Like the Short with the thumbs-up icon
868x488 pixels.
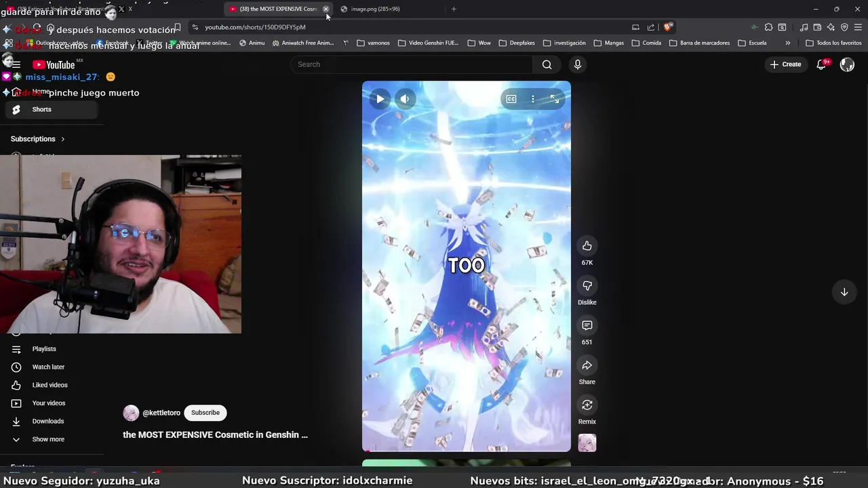(x=587, y=246)
